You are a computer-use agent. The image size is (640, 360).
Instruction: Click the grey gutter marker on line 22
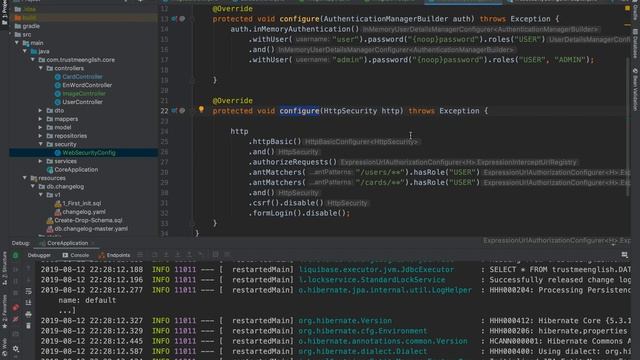pyautogui.click(x=182, y=111)
